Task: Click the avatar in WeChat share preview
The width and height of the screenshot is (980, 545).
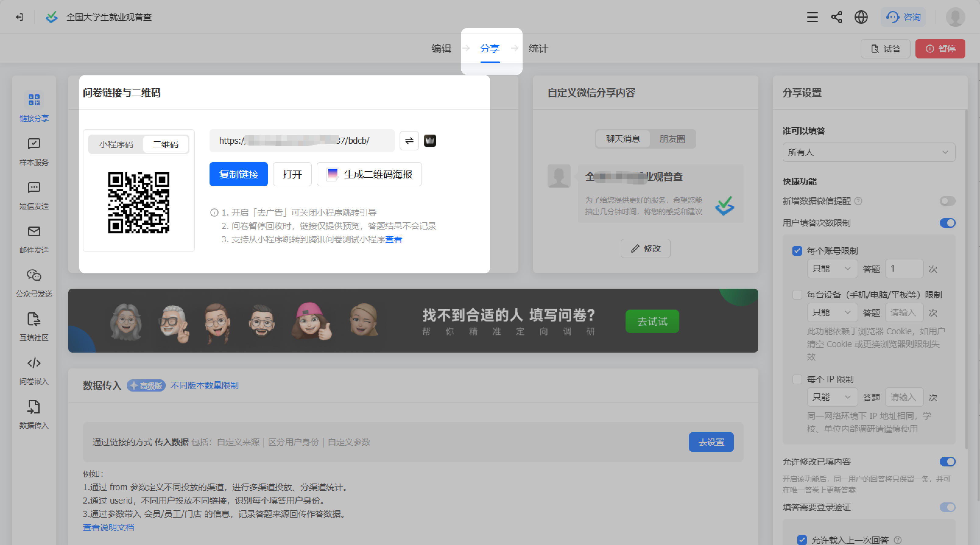Action: 559,176
